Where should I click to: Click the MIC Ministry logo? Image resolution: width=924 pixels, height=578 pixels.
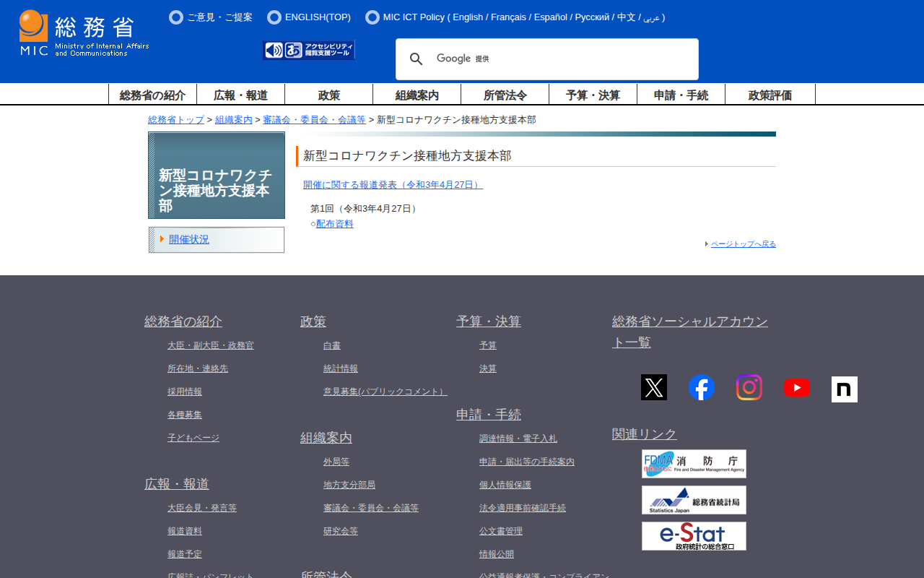click(84, 33)
